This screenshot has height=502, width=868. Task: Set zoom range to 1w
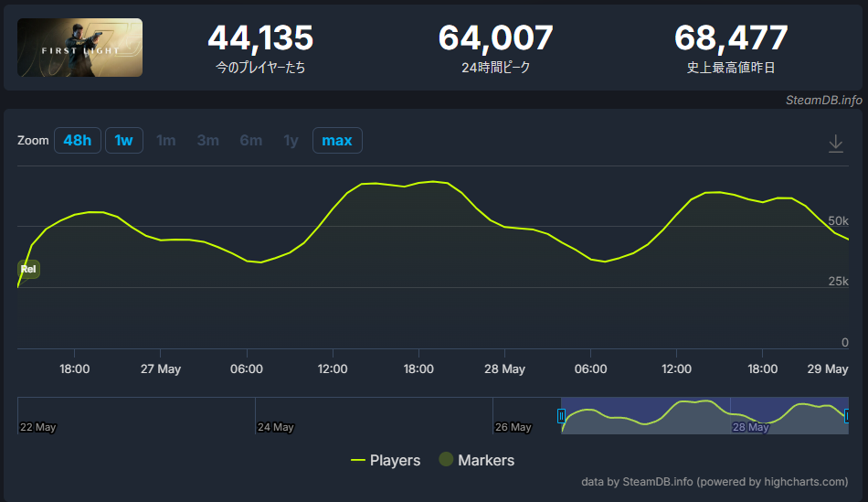click(124, 140)
